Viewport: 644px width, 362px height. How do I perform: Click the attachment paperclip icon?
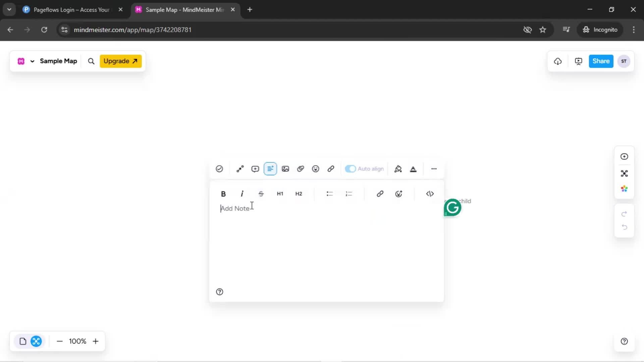click(301, 169)
